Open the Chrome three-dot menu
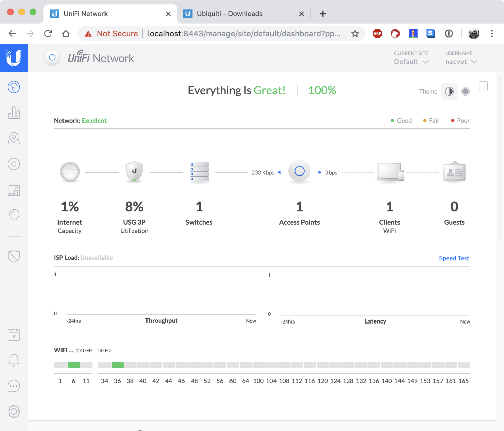The image size is (504, 431). (x=492, y=33)
